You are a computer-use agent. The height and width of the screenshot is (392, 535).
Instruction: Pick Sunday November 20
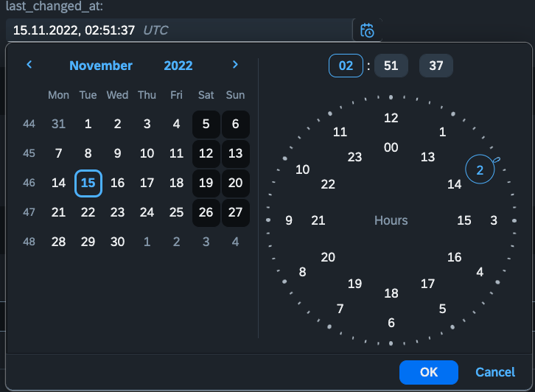click(235, 183)
